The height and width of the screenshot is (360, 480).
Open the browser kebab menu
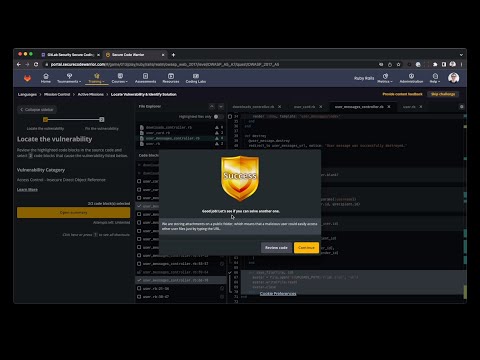coord(461,64)
